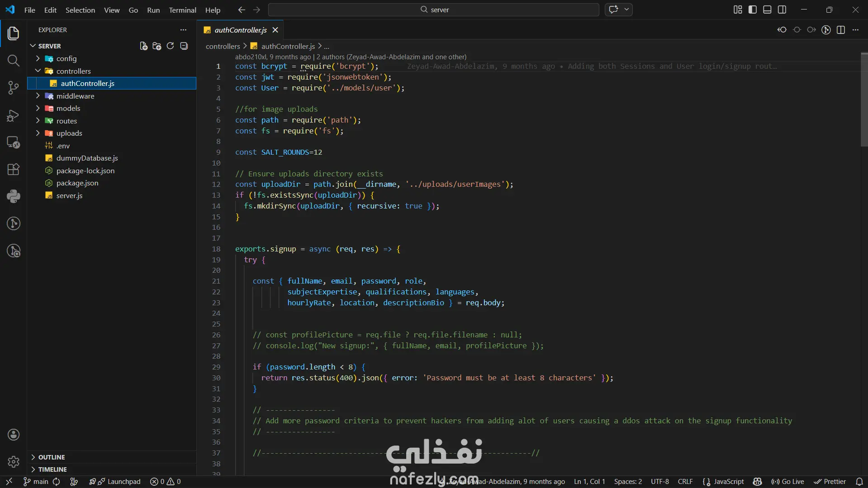Click synchronize changes icon in status bar
This screenshot has width=868, height=488.
coord(57,482)
